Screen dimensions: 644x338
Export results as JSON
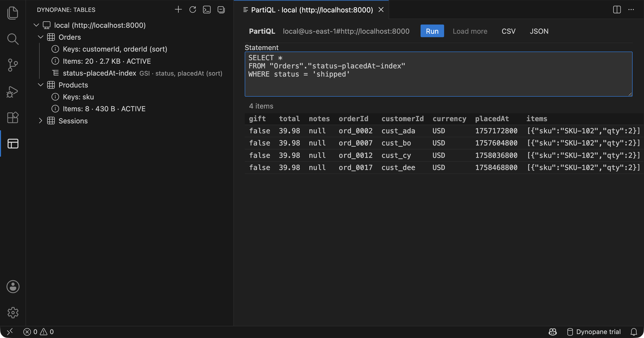[539, 31]
